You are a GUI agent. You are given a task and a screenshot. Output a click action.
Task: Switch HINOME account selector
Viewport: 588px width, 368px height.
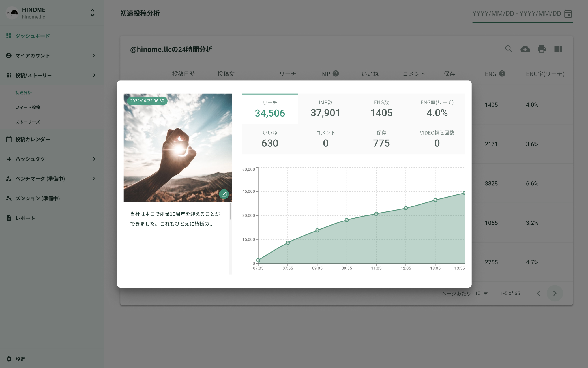click(92, 13)
